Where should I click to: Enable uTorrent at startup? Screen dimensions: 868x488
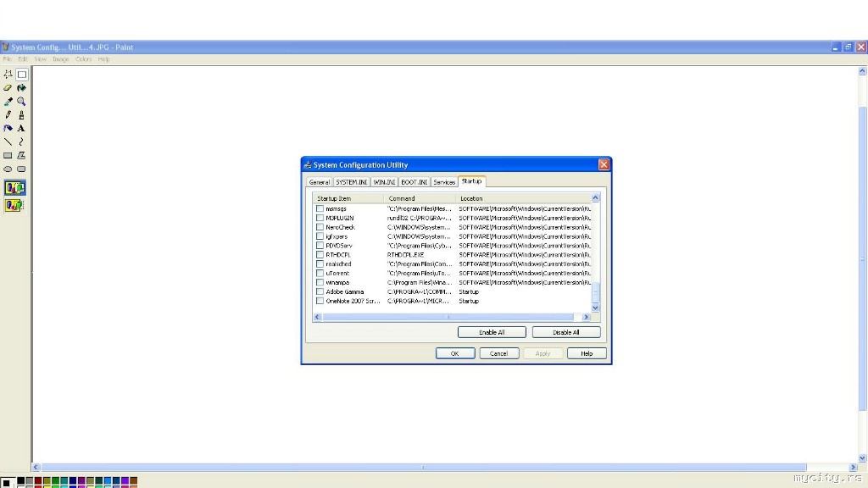(x=320, y=274)
